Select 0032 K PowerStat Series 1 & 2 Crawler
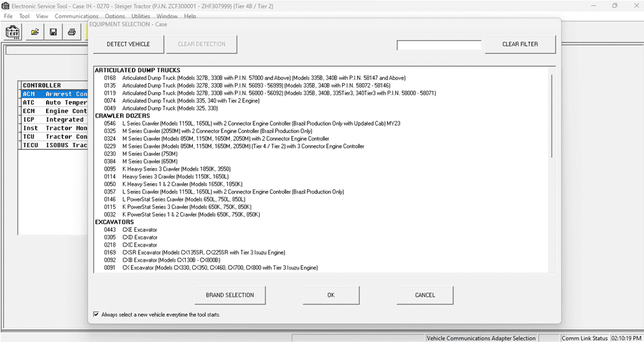Screen dimensions: 644x342 pos(182,215)
